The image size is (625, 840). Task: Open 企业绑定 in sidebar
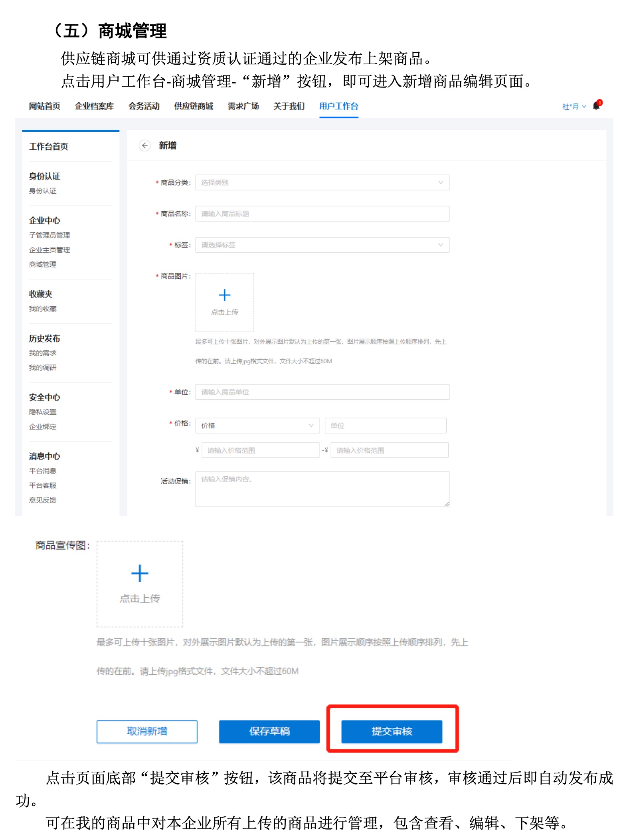[43, 427]
